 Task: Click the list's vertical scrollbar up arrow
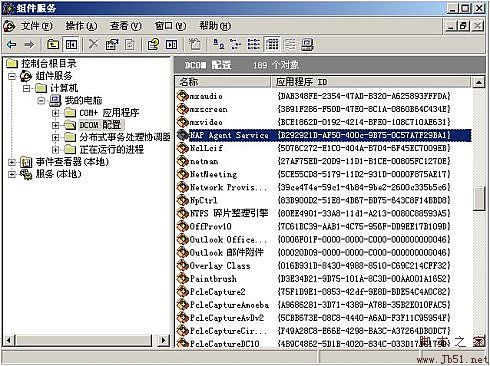click(x=479, y=82)
